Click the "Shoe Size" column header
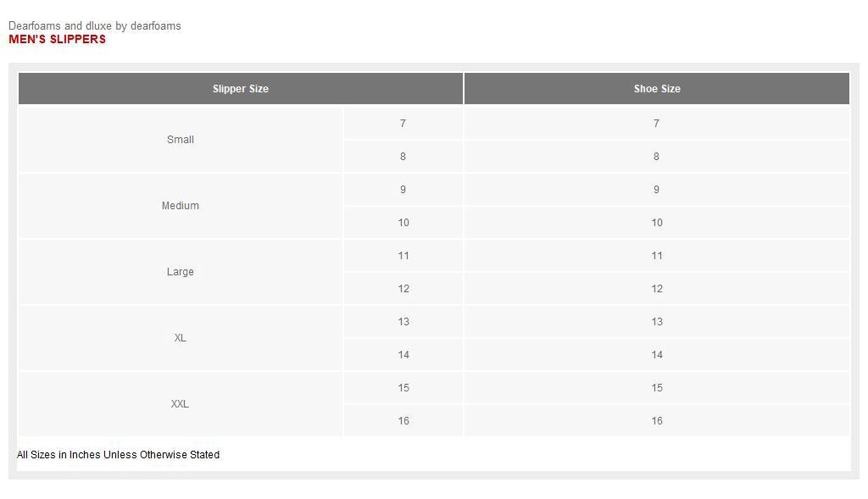The image size is (868, 499). pos(657,89)
